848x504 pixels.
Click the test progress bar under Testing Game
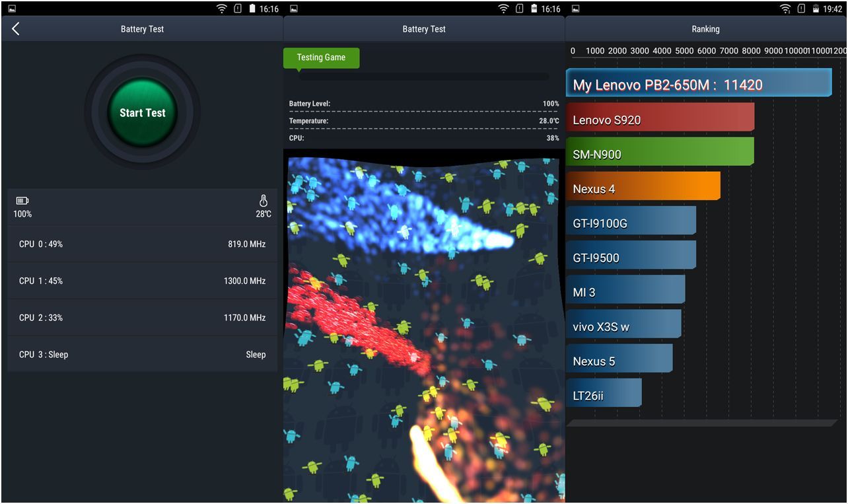(423, 77)
